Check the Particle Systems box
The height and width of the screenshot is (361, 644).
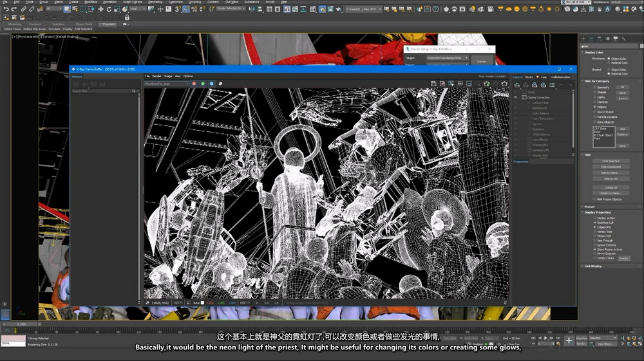[x=594, y=117]
